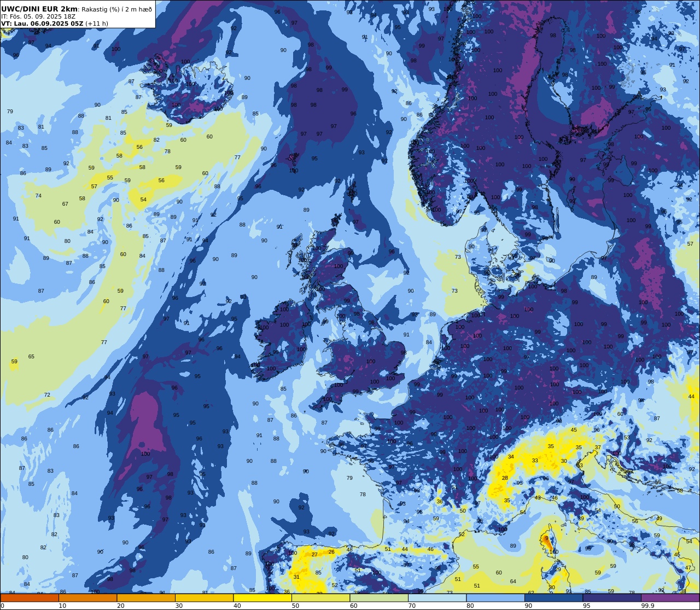Click the 80–90 blue legend swatch
The height and width of the screenshot is (610, 700).
point(495,598)
